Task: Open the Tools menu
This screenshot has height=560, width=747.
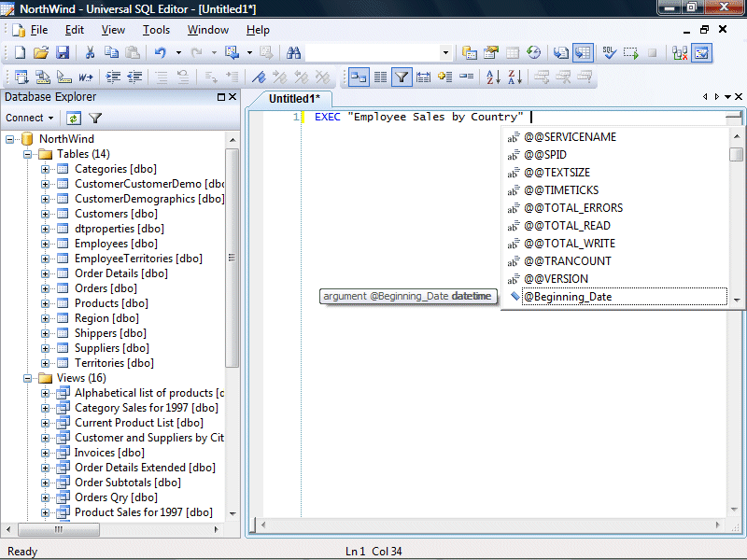Action: 156,30
